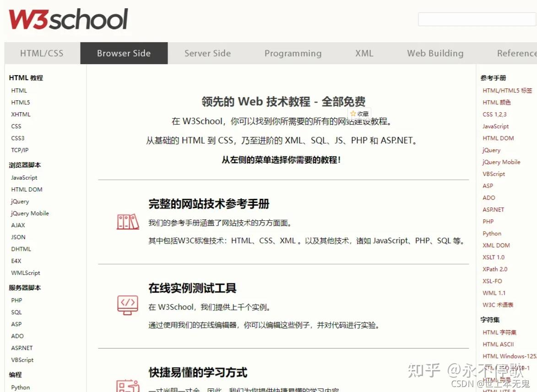Screen dimensions: 537x392
Task: Click the 快捷易懂的学习方式 heading
Action: coord(198,372)
